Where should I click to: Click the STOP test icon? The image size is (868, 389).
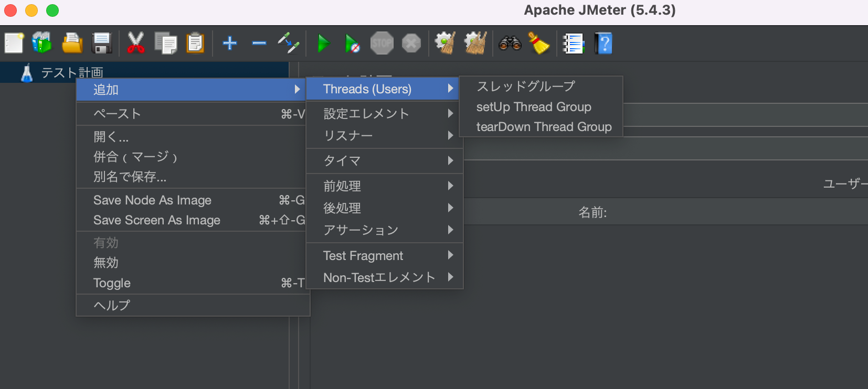pos(382,43)
